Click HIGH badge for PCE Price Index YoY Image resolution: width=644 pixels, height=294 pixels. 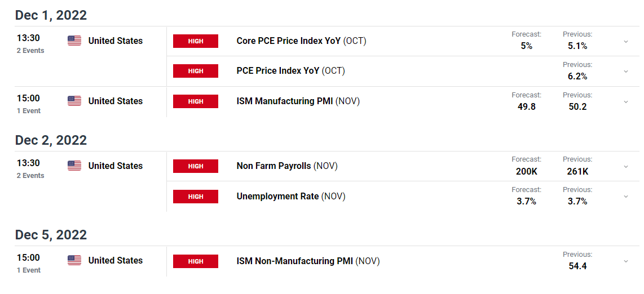196,71
